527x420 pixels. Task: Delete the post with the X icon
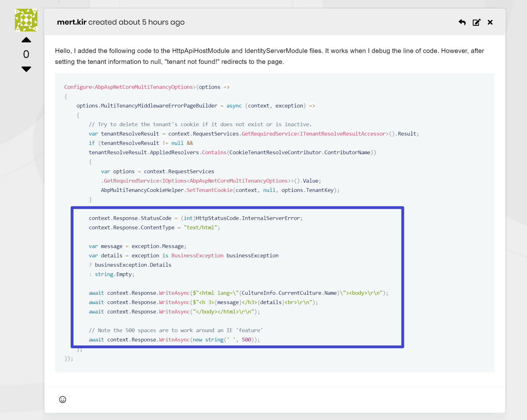tap(490, 22)
